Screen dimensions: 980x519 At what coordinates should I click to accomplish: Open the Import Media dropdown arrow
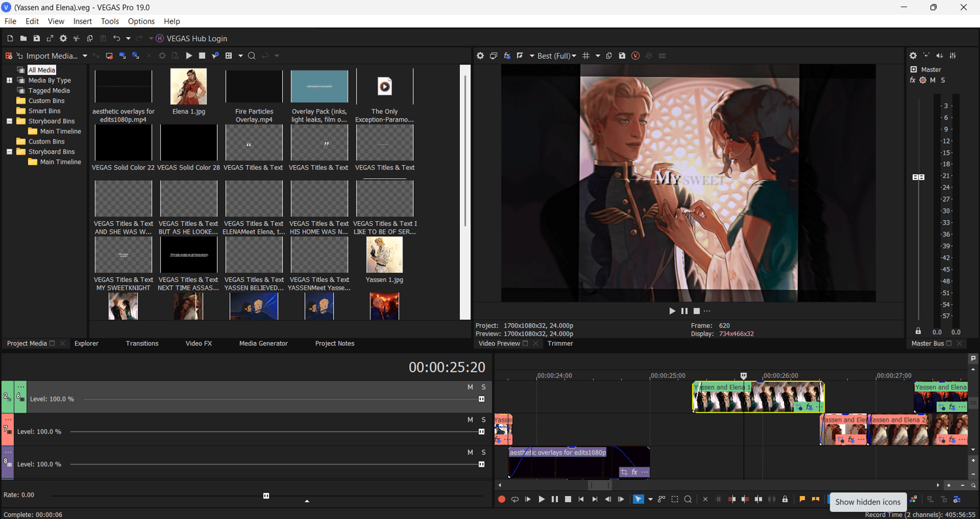coord(85,56)
